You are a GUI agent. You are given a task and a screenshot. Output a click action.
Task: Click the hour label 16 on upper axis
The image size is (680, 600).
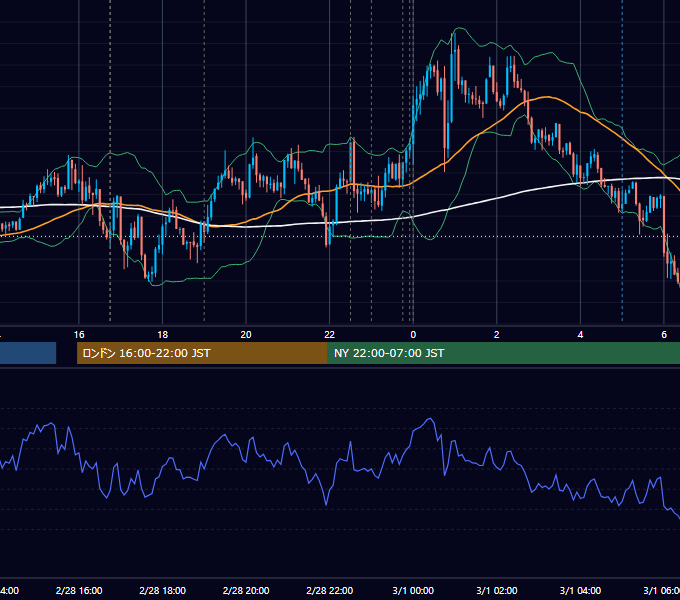click(x=79, y=335)
